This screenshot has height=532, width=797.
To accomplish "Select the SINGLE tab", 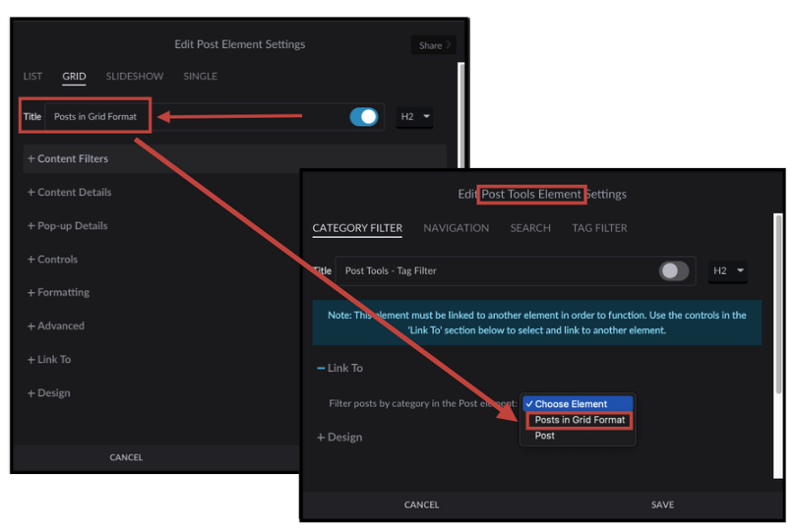I will (200, 77).
